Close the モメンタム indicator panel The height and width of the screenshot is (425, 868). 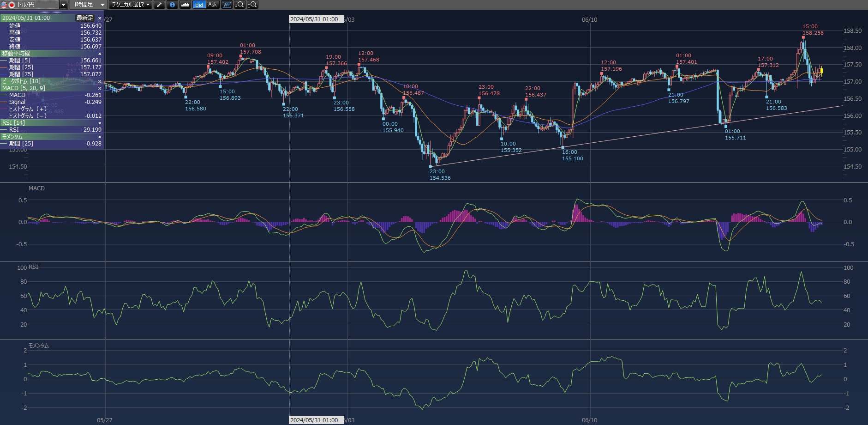tap(100, 137)
